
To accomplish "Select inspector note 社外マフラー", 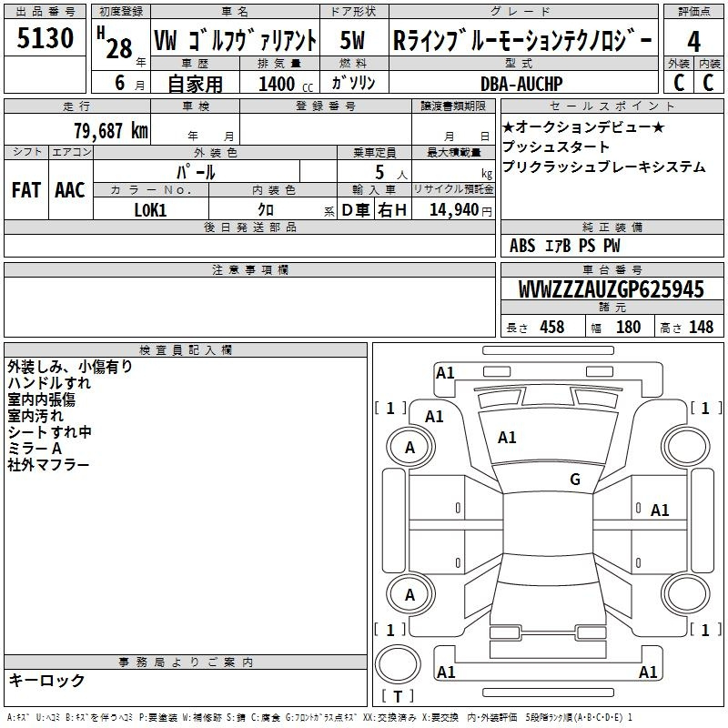I will (x=48, y=465).
